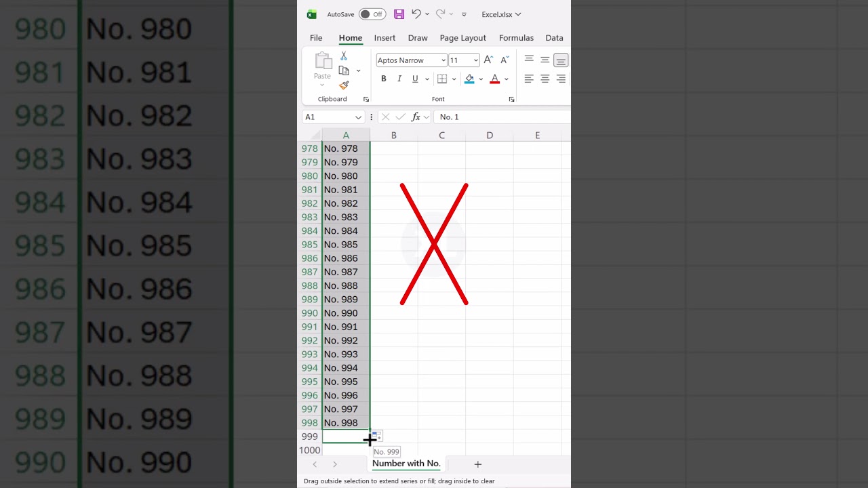Open the Number with No. sheet tab
Viewport: 868px width, 488px height.
[x=406, y=464]
